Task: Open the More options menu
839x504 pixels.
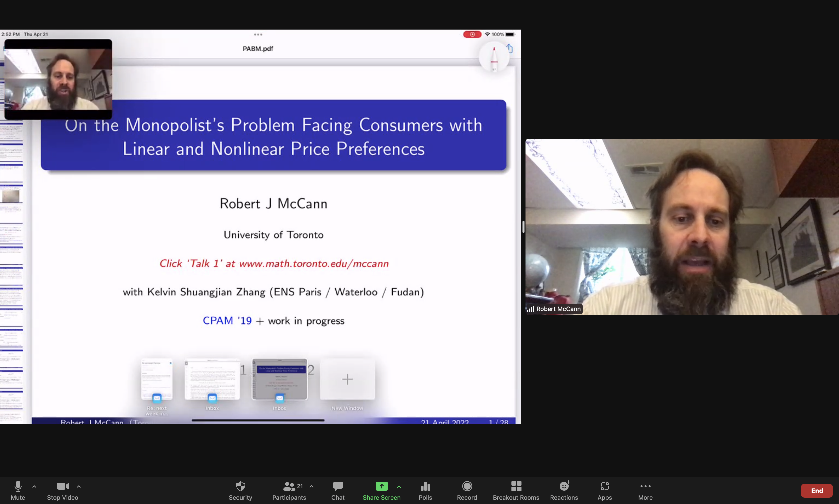Action: pyautogui.click(x=645, y=490)
